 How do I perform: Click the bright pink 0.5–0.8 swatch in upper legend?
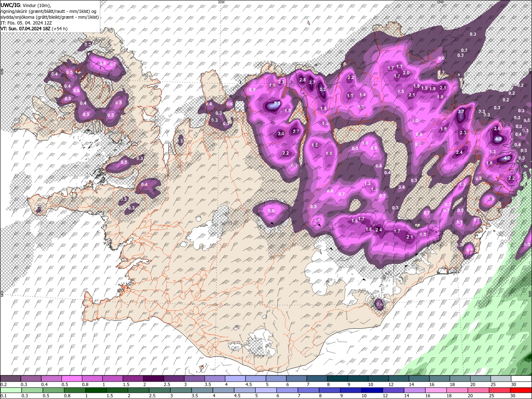pos(71,379)
